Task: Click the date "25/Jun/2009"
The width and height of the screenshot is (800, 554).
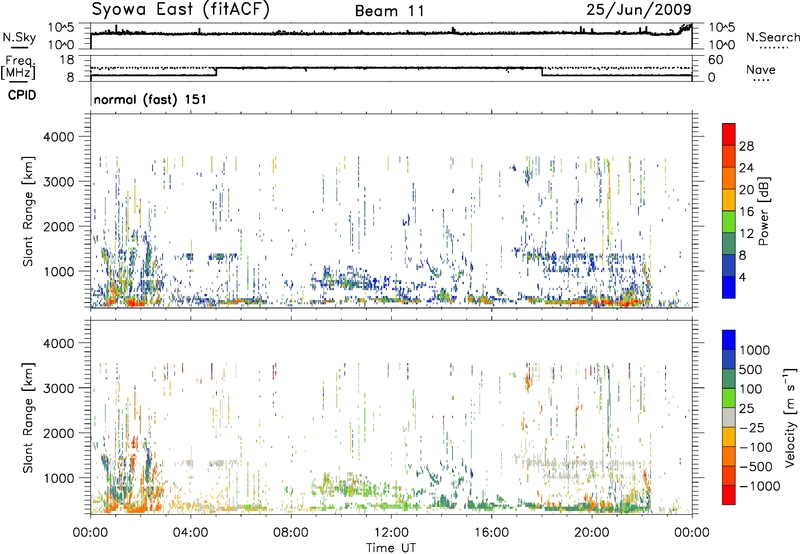Action: [639, 10]
